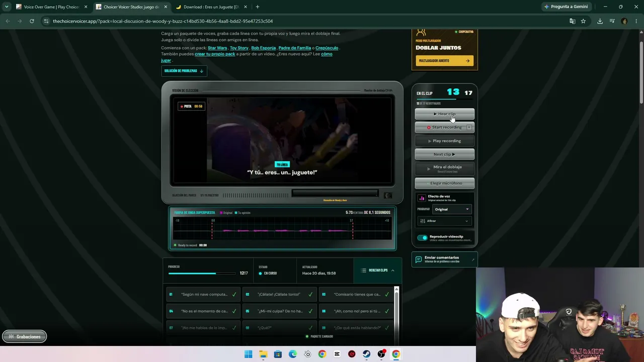Expand Solución de problemas section

pyautogui.click(x=184, y=71)
